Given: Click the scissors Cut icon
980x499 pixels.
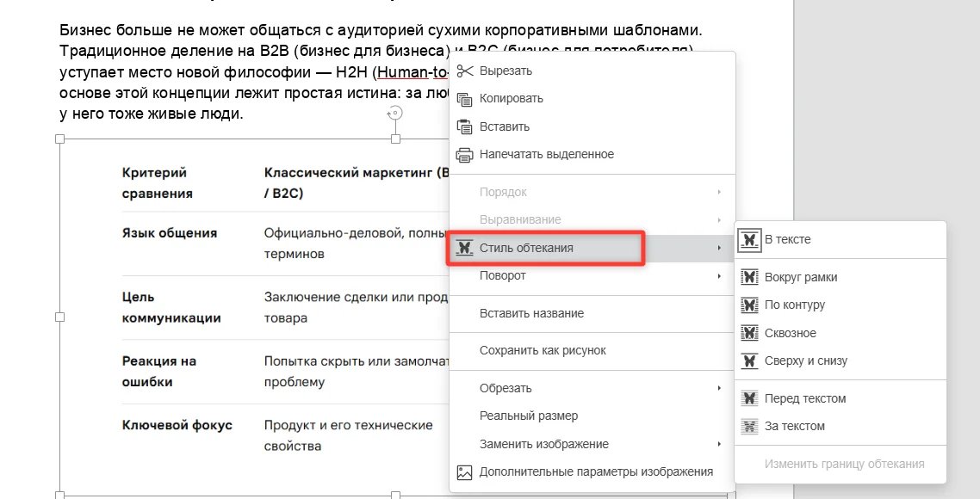Looking at the screenshot, I should (x=464, y=71).
